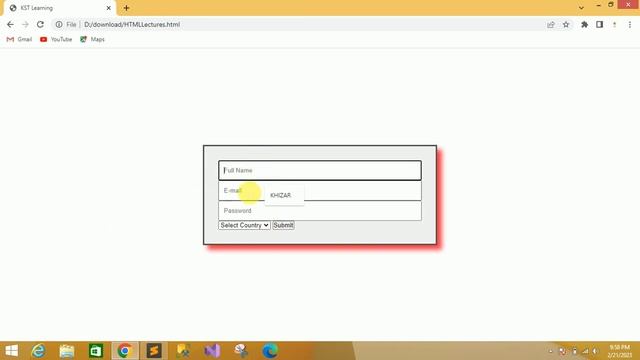Screen dimensions: 640x360
Task: Open the yellow taskbar app next to Sublime Text
Action: [183, 351]
